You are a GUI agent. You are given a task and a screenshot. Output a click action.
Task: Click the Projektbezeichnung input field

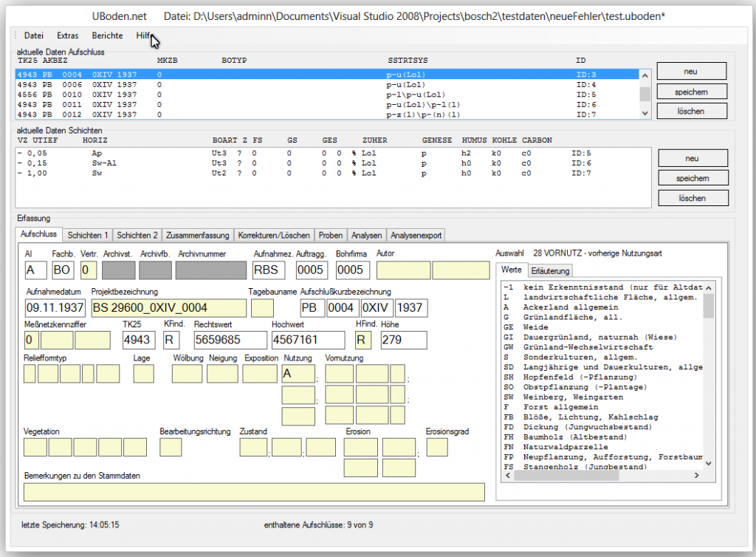[x=169, y=307]
